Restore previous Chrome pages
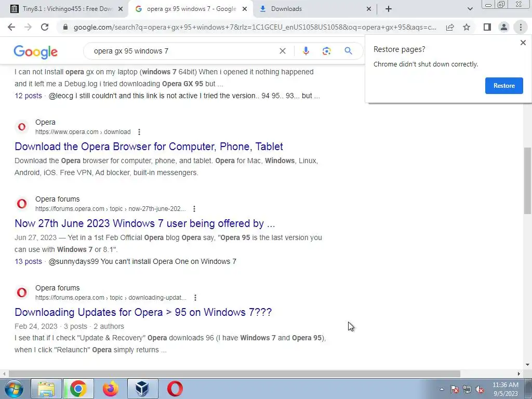532x399 pixels. (504, 86)
